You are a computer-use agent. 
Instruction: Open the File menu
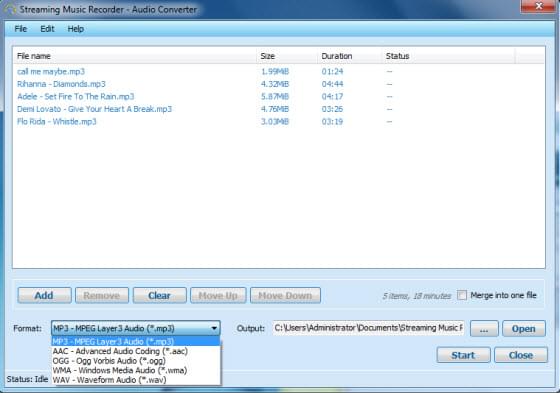pos(21,29)
